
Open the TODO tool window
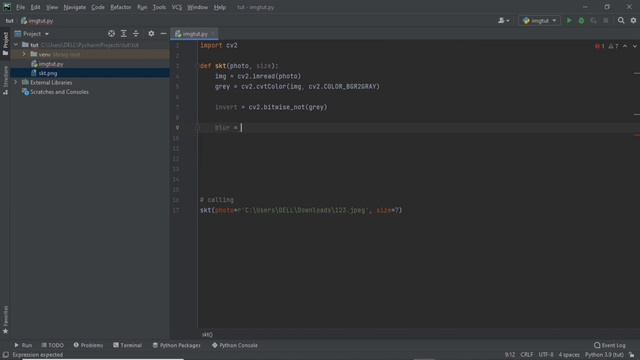tap(53, 345)
